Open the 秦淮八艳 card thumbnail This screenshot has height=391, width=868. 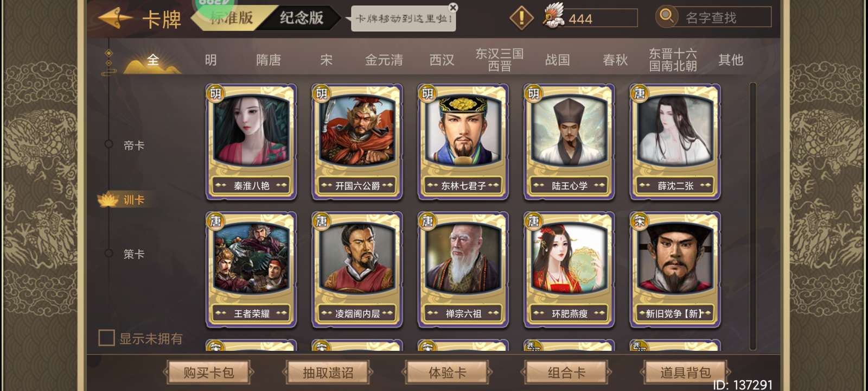(x=251, y=142)
